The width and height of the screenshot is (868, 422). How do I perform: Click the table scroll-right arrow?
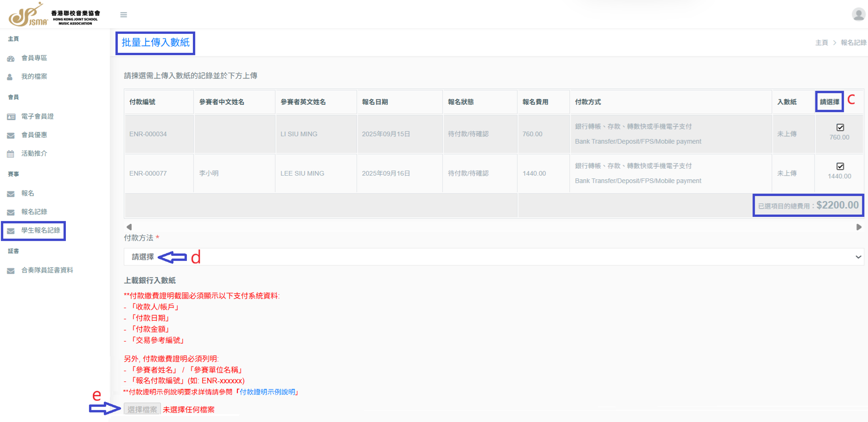(x=859, y=227)
